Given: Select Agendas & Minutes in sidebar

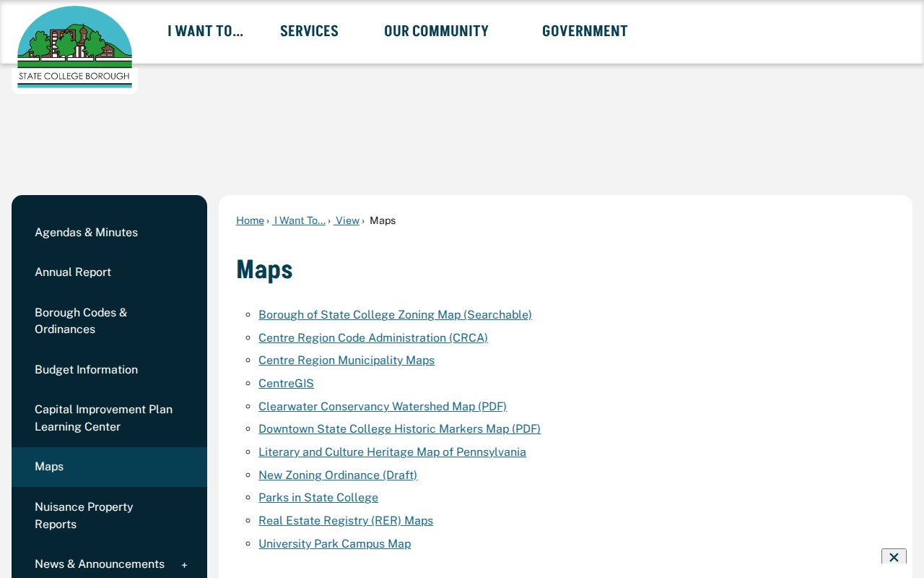Looking at the screenshot, I should tap(109, 233).
